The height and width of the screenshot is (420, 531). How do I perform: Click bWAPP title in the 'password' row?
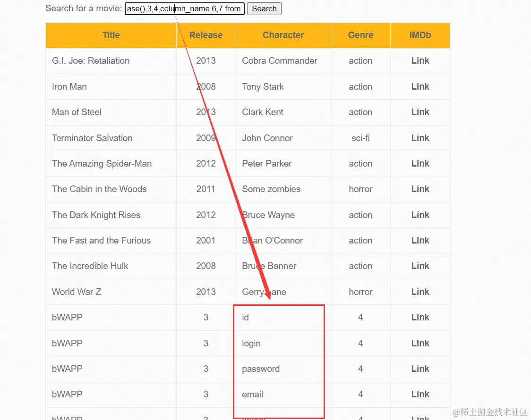67,369
